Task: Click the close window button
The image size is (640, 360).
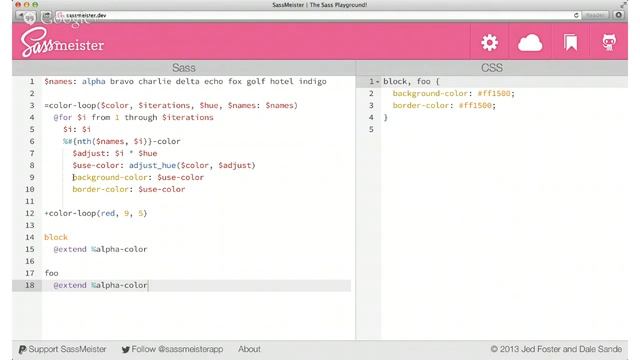Action: [18, 5]
